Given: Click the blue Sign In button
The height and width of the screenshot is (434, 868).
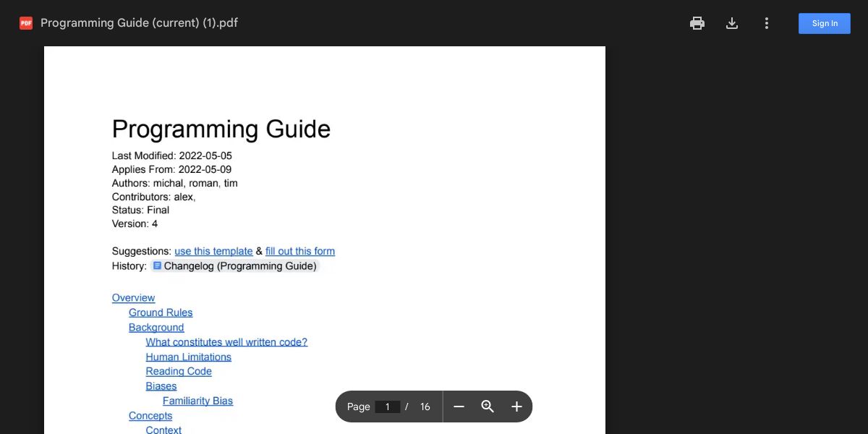Looking at the screenshot, I should [x=825, y=23].
